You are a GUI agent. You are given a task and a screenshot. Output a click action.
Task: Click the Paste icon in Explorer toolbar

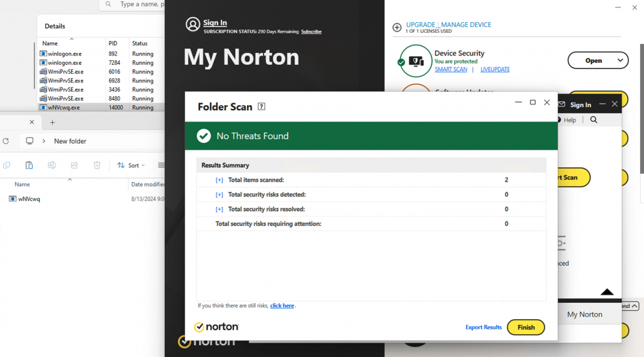click(29, 165)
